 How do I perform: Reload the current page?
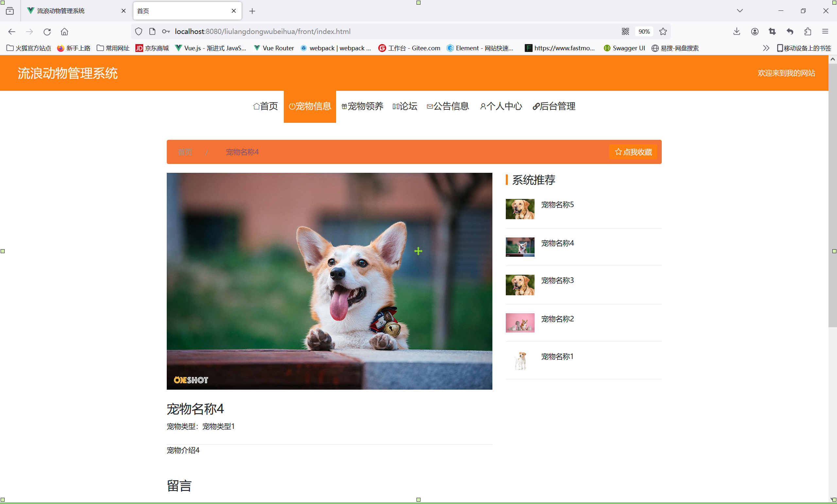click(47, 32)
